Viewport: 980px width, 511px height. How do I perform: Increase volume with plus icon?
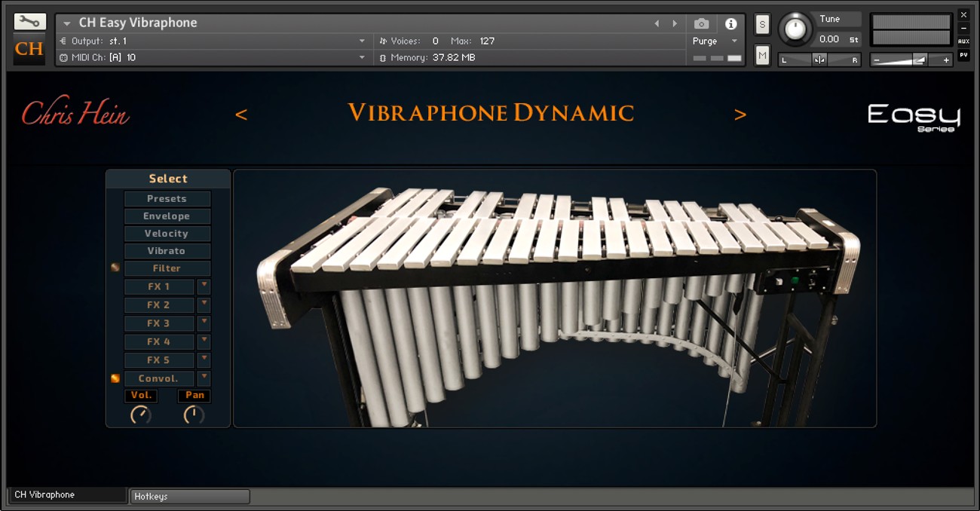947,60
